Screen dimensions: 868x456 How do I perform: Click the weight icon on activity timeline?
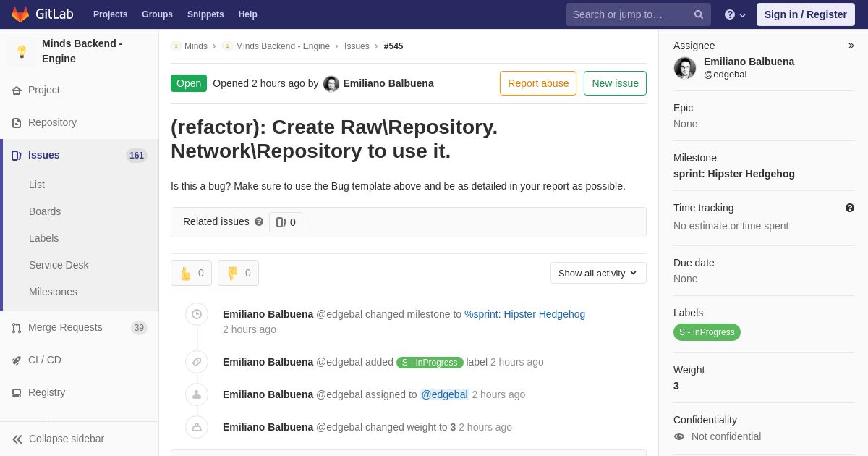[197, 427]
